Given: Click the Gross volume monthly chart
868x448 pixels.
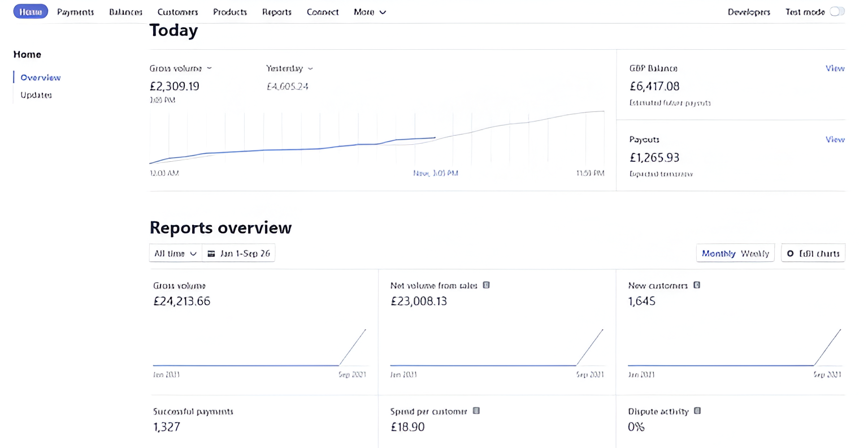Looking at the screenshot, I should tap(260, 346).
